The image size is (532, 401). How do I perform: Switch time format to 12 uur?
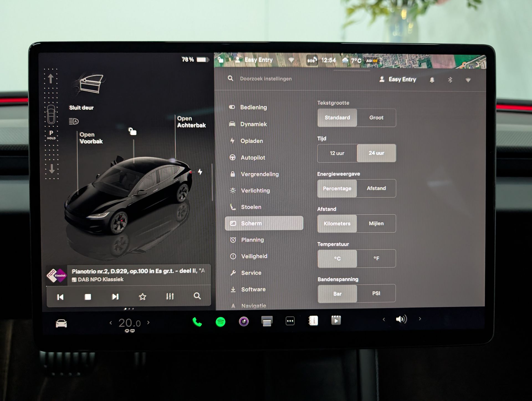point(337,153)
